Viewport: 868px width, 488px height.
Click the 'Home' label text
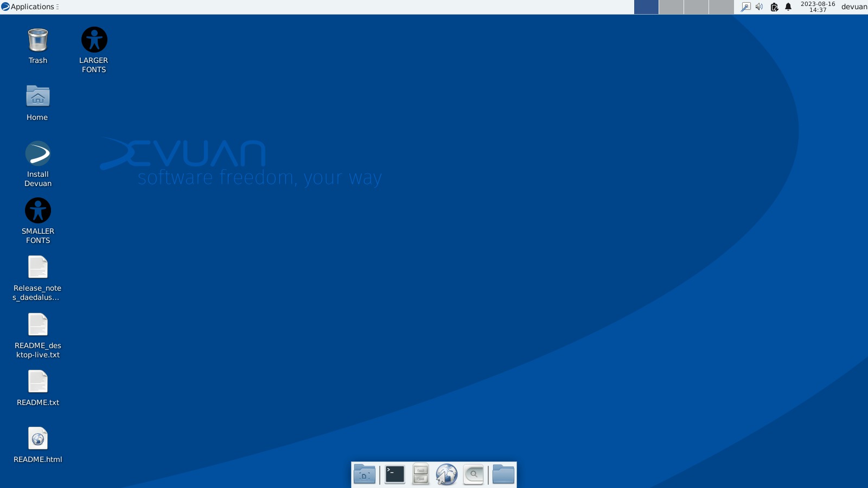pos(37,117)
